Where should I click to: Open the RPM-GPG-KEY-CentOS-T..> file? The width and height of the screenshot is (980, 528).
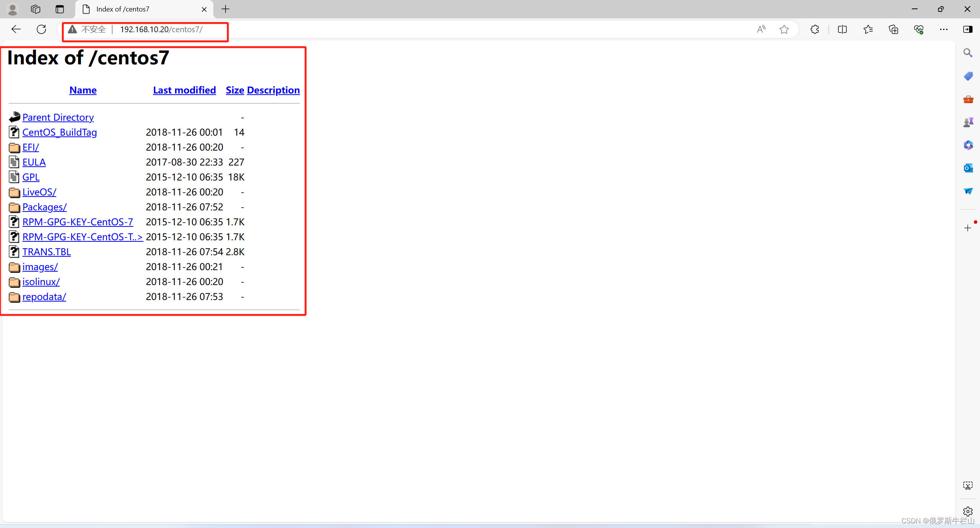(82, 237)
